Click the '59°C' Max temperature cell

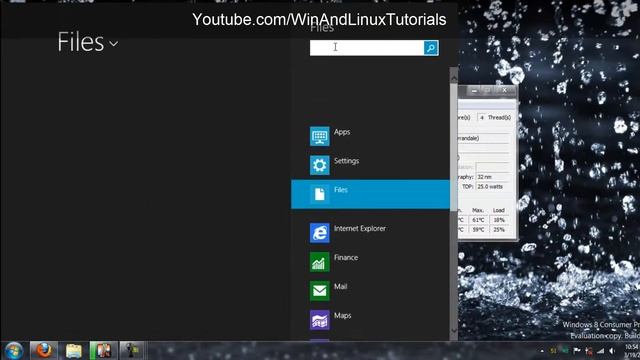[478, 230]
